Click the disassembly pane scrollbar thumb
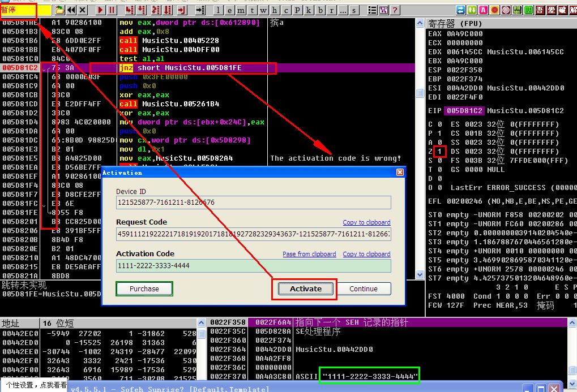 point(420,93)
